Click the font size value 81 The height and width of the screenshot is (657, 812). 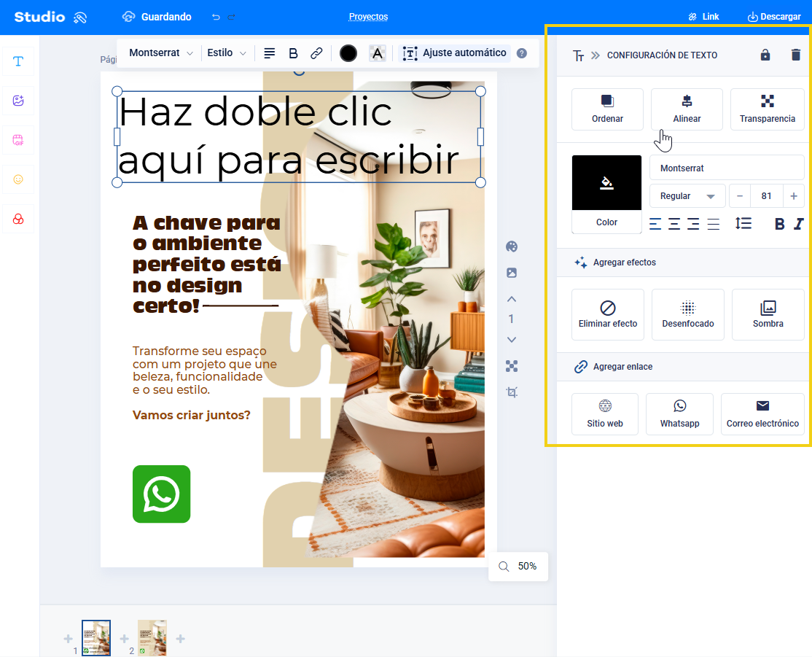click(x=766, y=196)
